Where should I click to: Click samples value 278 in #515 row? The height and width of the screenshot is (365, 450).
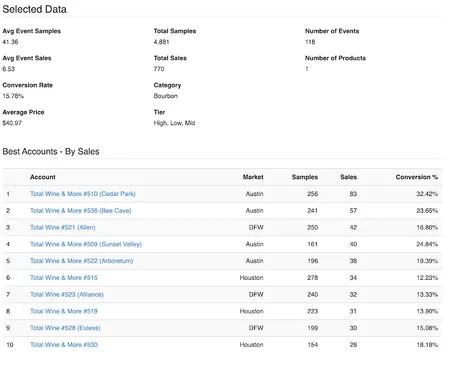point(313,278)
